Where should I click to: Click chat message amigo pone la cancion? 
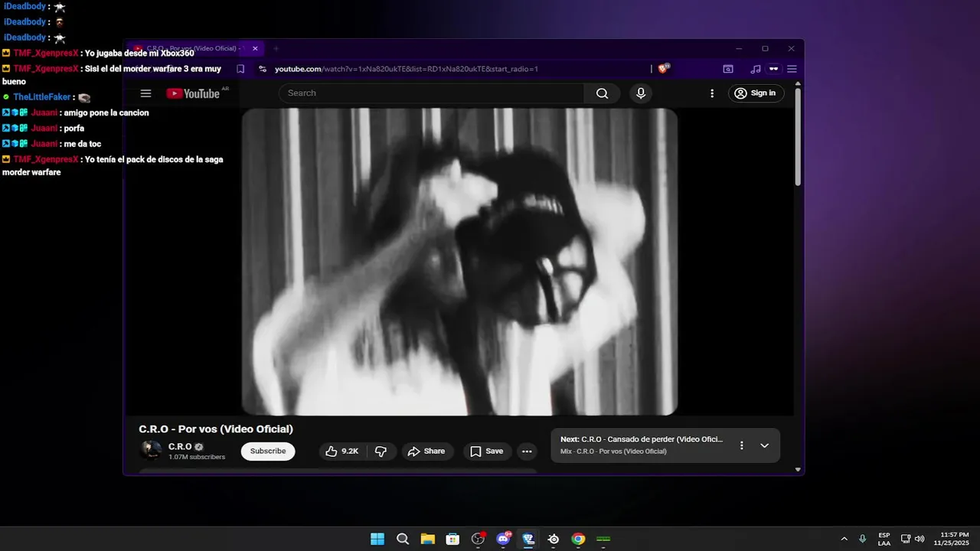pyautogui.click(x=106, y=112)
